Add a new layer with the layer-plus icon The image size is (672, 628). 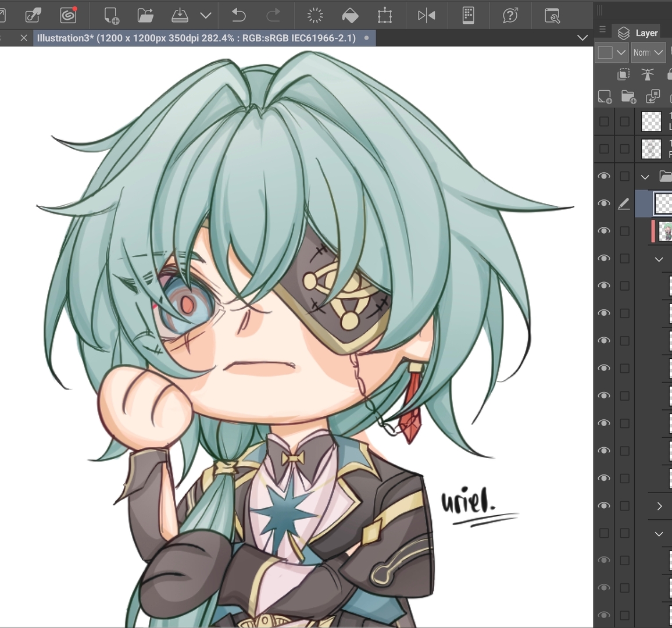[x=605, y=97]
